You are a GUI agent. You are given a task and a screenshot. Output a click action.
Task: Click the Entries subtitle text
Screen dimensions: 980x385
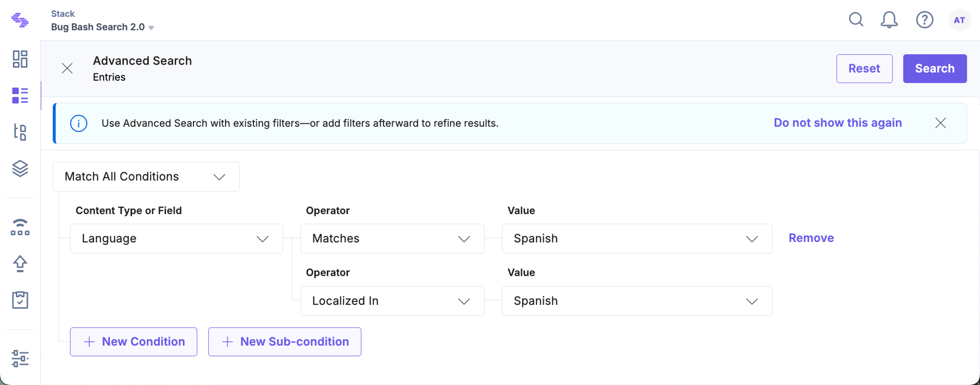109,77
